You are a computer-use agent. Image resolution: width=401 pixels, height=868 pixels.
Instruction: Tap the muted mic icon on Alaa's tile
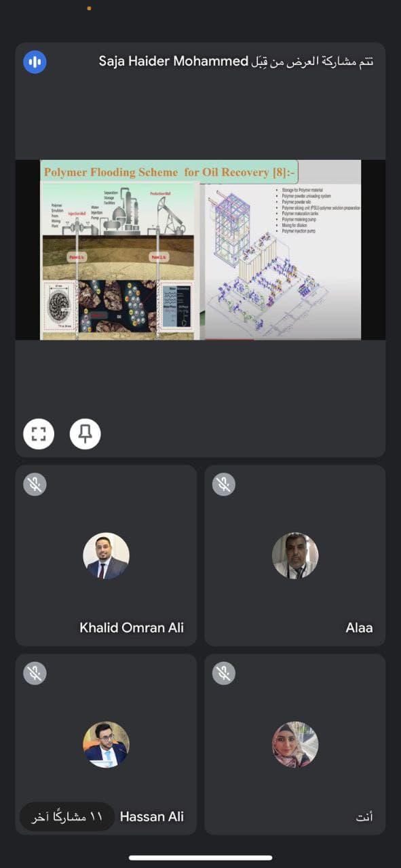point(223,484)
